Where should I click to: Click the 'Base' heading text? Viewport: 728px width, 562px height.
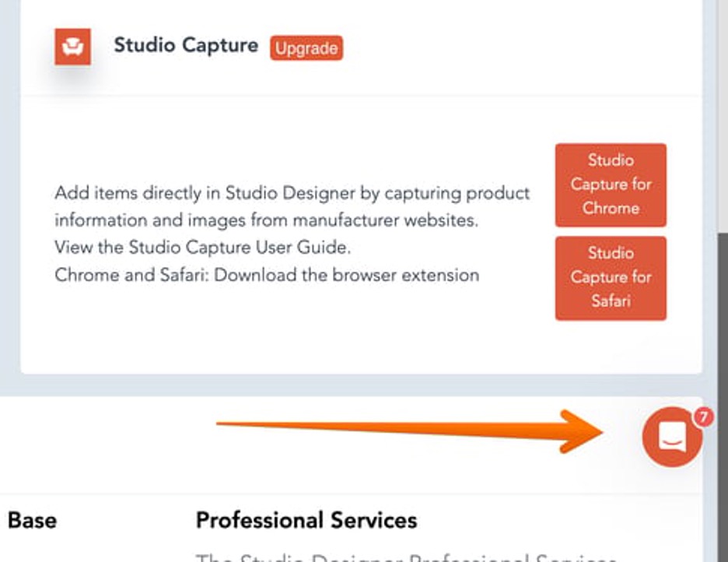point(32,520)
